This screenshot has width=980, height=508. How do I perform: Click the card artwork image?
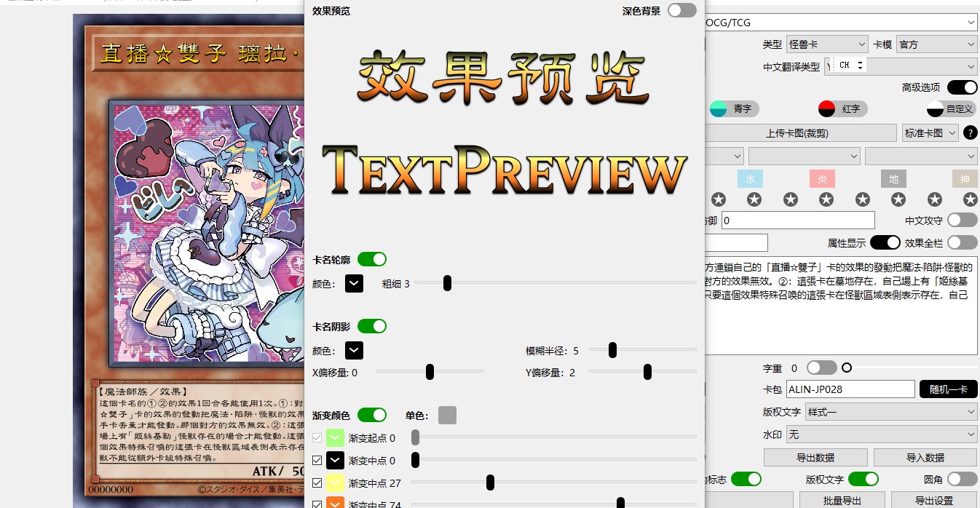click(x=206, y=233)
